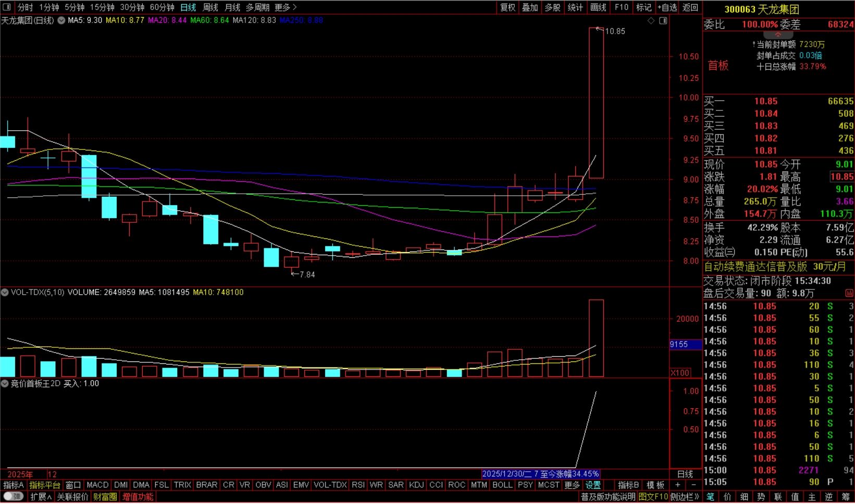Select the 日线 daily chart tab
Viewport: 855px width, 504px height.
tap(188, 7)
